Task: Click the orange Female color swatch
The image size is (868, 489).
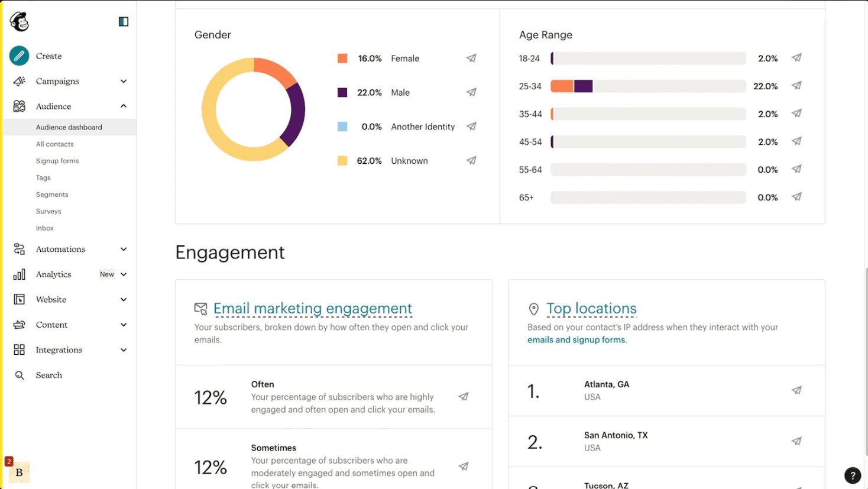Action: pos(342,59)
